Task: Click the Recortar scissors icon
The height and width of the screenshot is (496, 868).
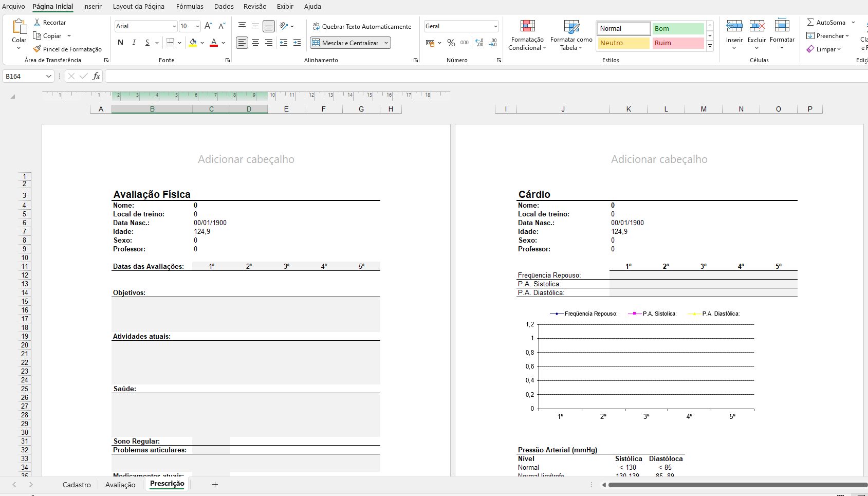Action: pyautogui.click(x=37, y=23)
